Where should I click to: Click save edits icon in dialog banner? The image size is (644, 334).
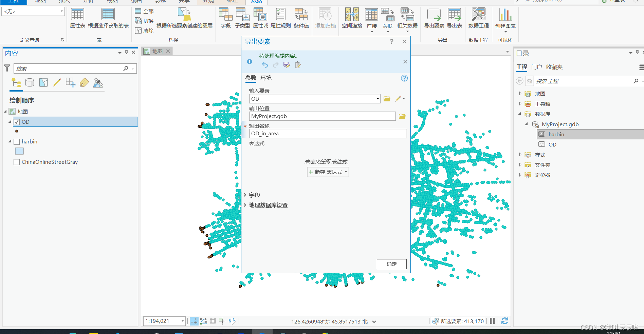[287, 65]
